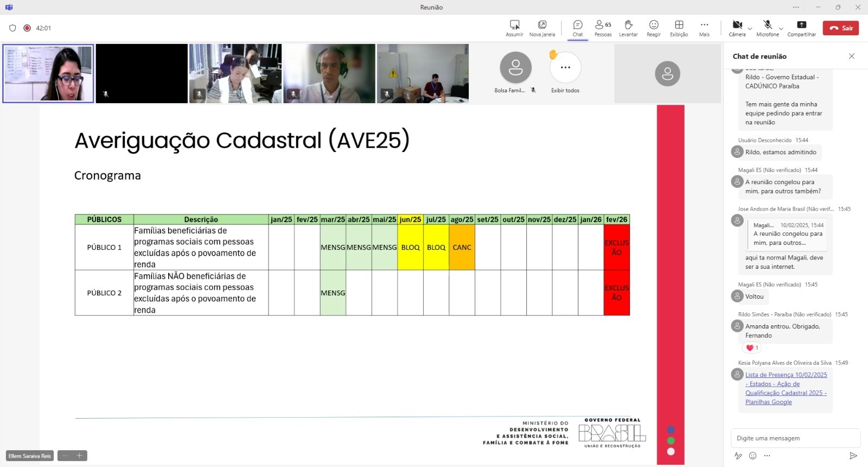Open the Chat panel icon
The height and width of the screenshot is (467, 868).
pyautogui.click(x=578, y=25)
